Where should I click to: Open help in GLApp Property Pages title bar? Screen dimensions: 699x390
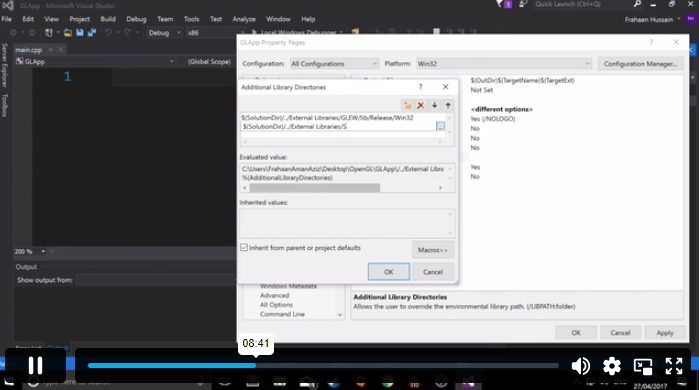pyautogui.click(x=651, y=42)
